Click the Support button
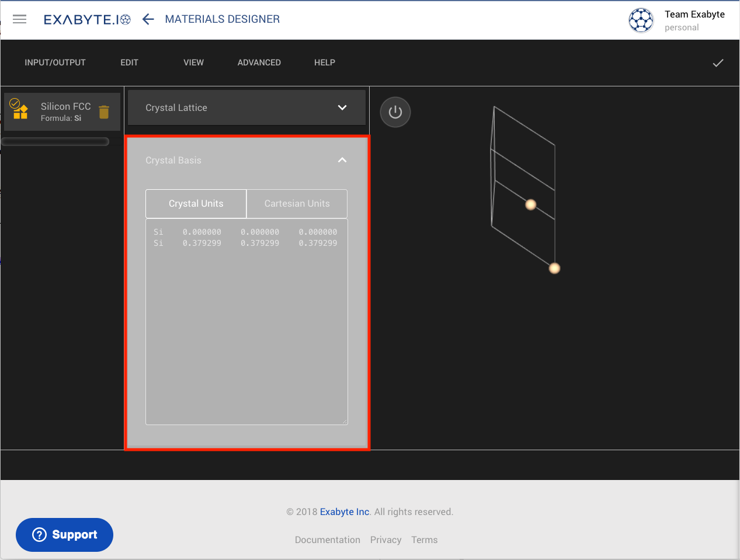Screen dimensions: 740x560 tap(64, 534)
